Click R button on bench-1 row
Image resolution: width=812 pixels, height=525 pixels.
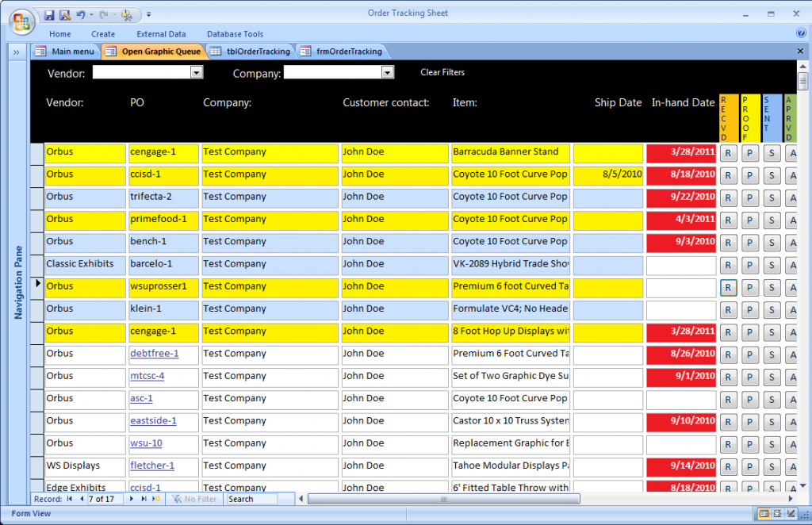[x=728, y=243]
